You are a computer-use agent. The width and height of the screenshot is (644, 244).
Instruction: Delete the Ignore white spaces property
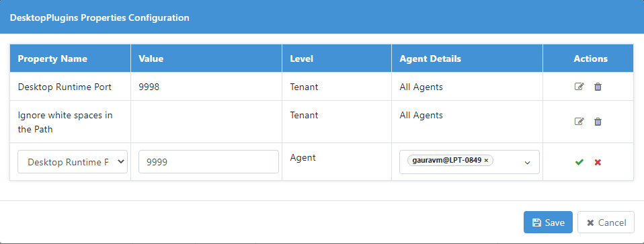click(x=598, y=122)
